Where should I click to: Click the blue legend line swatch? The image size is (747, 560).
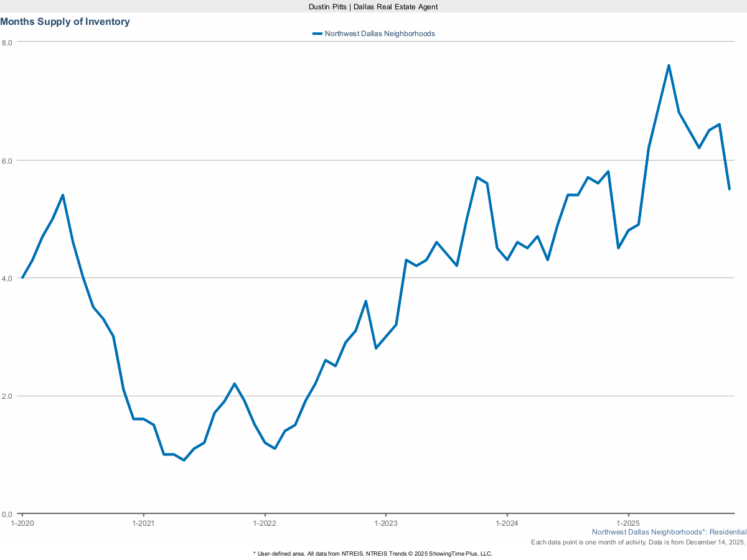317,34
